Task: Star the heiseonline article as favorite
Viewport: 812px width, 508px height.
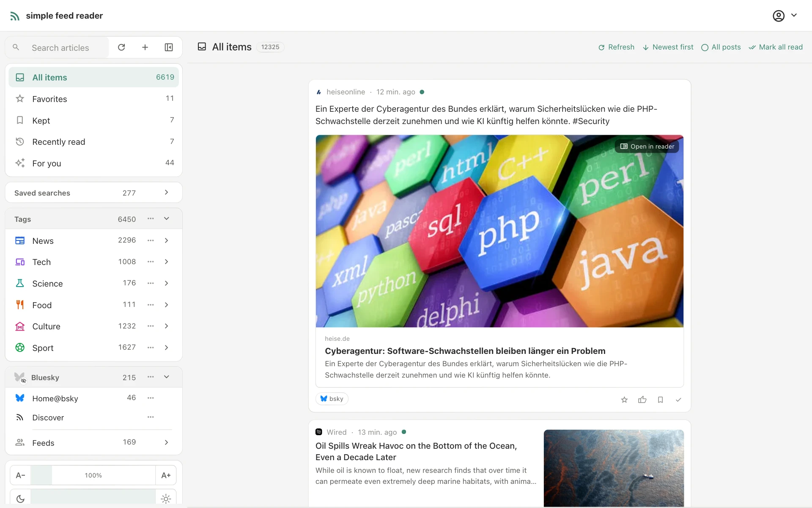Action: [x=624, y=400]
